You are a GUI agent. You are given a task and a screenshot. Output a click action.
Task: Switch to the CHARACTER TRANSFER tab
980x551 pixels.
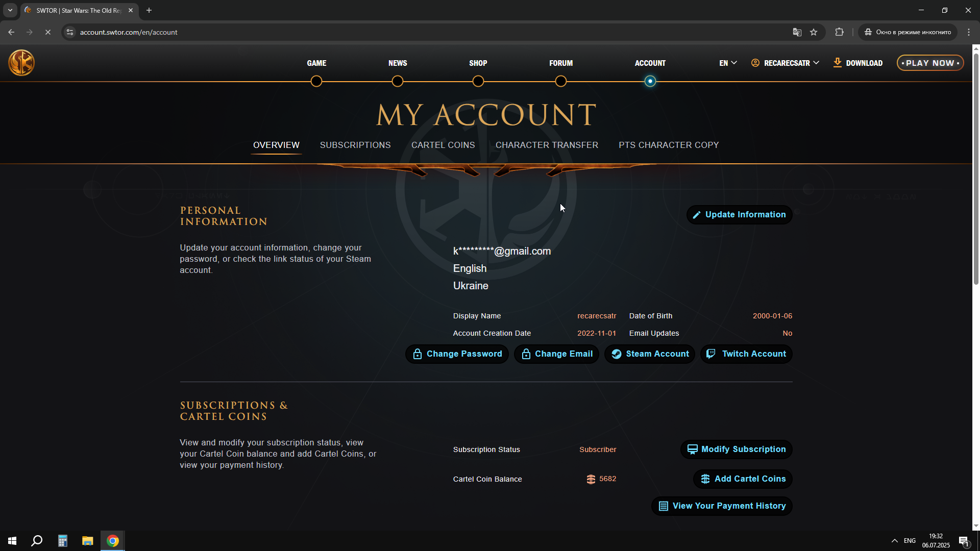point(547,145)
